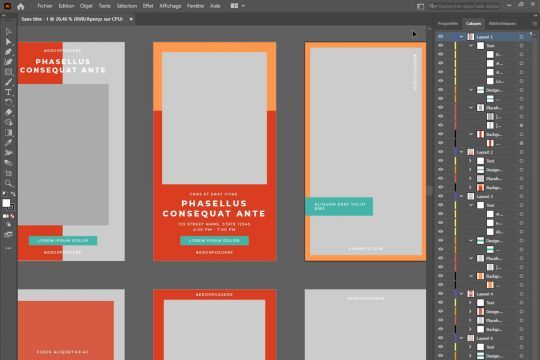Set paint to None swatch
540x360 pixels.
(12, 216)
